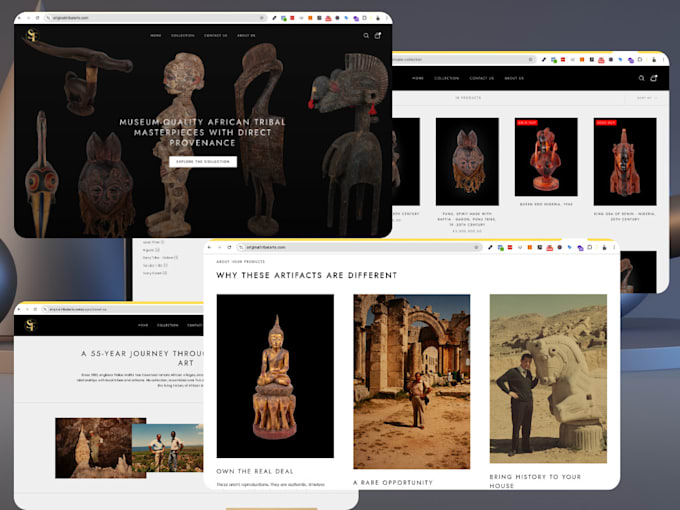Click cave stalagmite photo in journey window
The height and width of the screenshot is (510, 680).
[94, 448]
